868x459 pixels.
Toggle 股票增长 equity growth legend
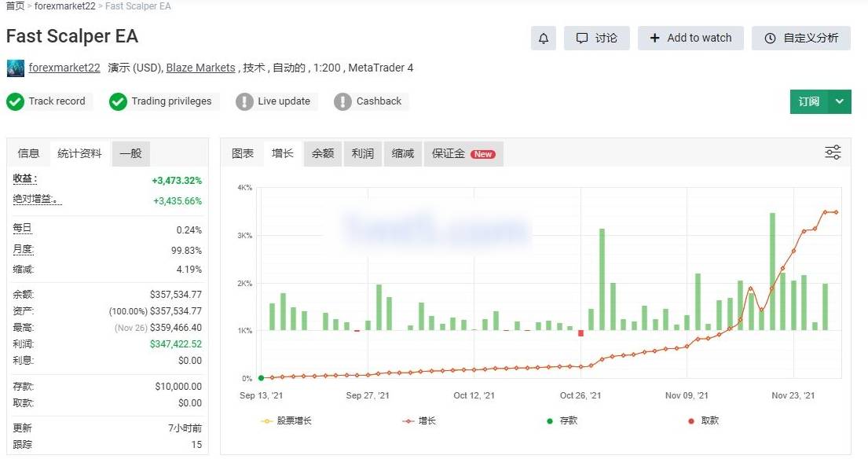pos(286,420)
